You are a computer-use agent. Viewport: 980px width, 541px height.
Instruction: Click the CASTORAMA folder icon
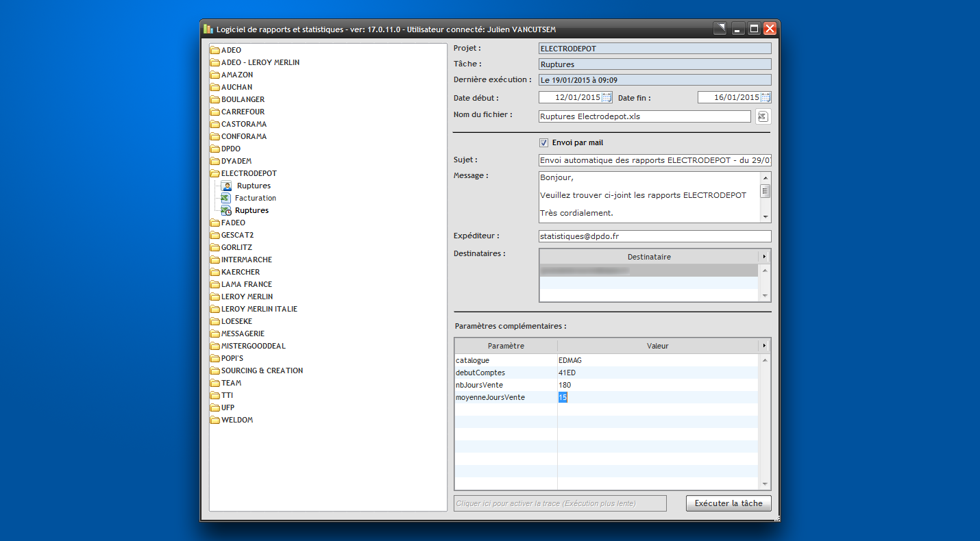[x=215, y=124]
